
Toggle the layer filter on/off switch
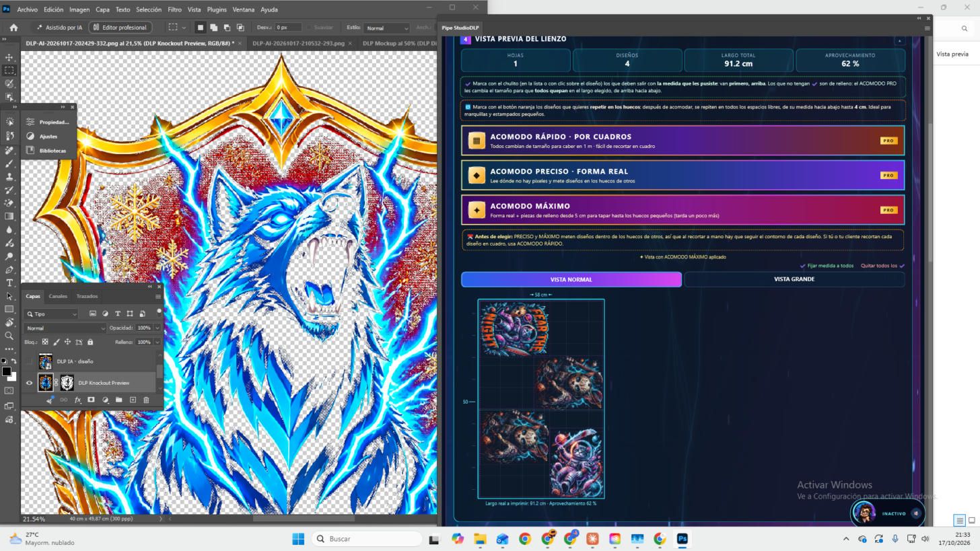click(159, 312)
